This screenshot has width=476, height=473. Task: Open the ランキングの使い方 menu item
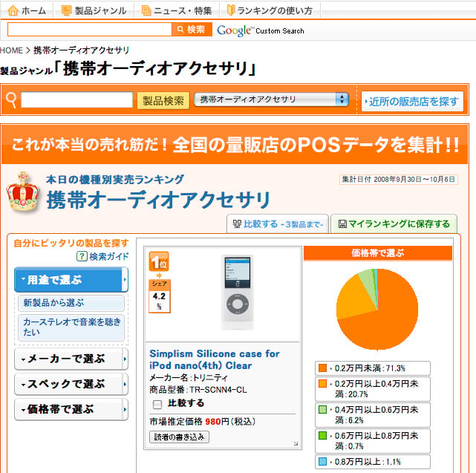pyautogui.click(x=270, y=10)
